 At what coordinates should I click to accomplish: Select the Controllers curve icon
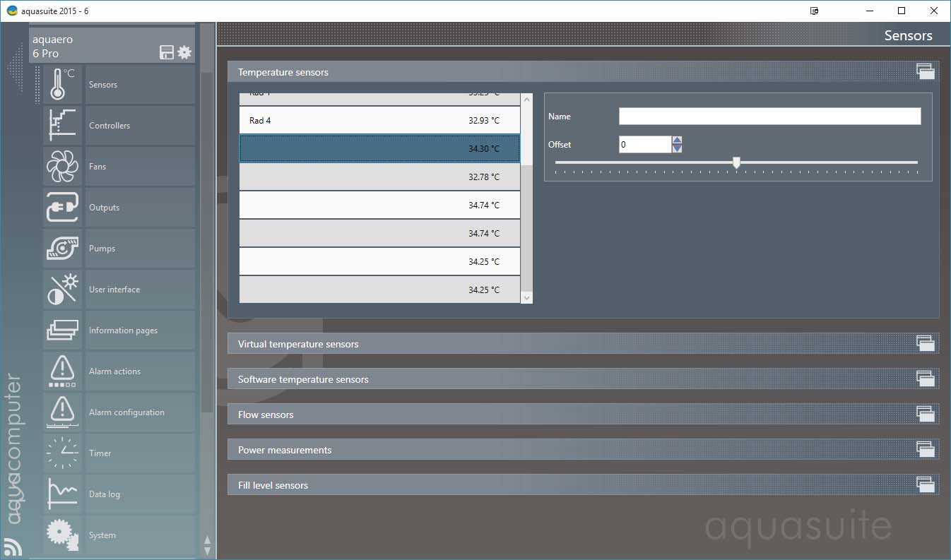tap(62, 126)
